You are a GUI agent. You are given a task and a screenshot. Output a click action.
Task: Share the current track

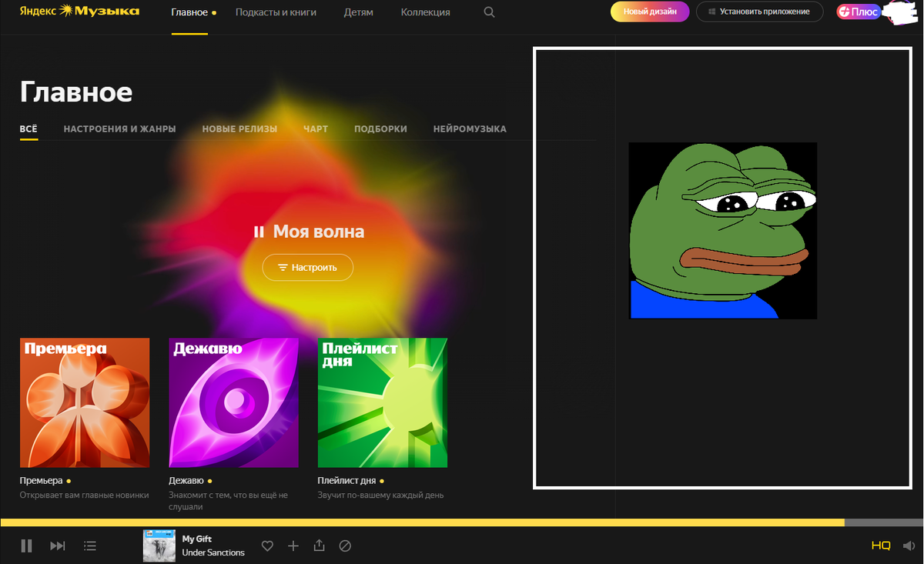tap(320, 546)
